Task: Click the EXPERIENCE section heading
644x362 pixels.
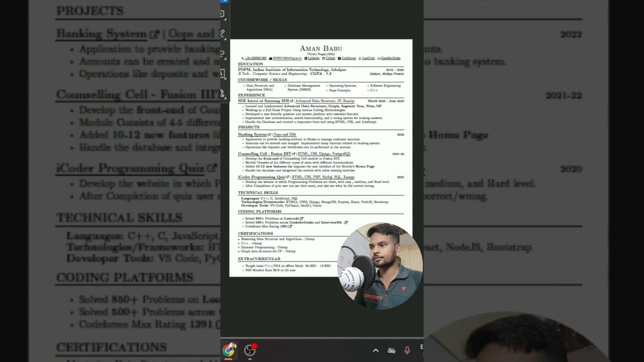Action: click(x=252, y=95)
